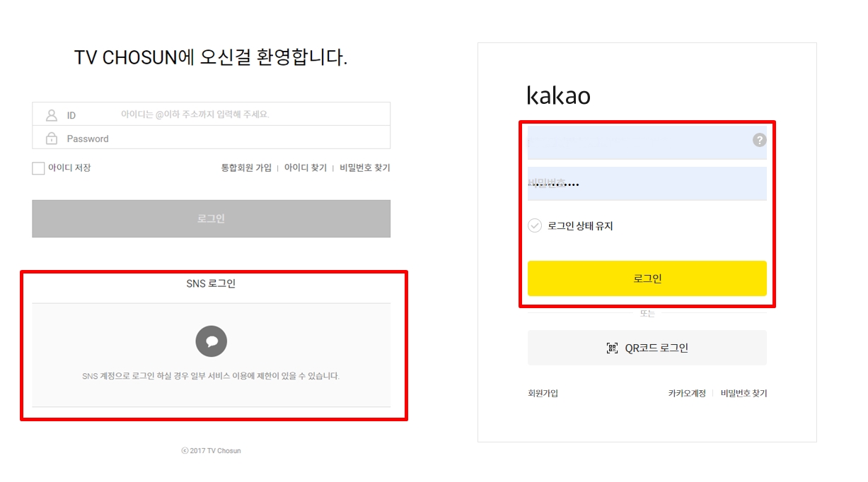
Task: Click the 또는 separator text on the Kakao page
Action: click(647, 313)
